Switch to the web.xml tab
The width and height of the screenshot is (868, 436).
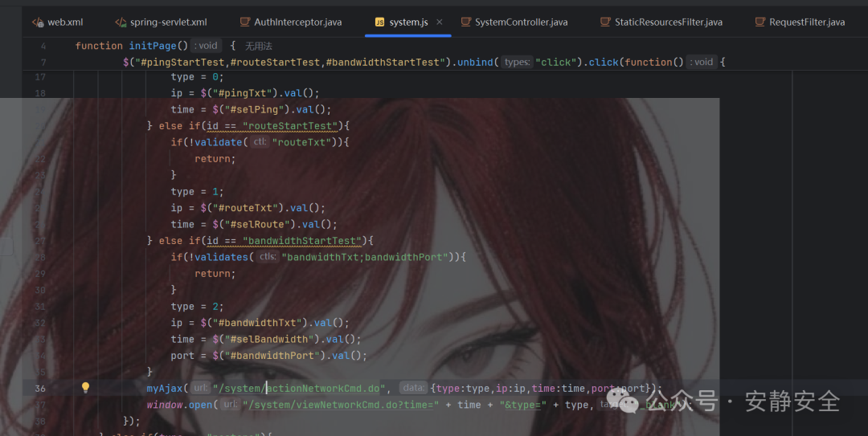tap(58, 22)
